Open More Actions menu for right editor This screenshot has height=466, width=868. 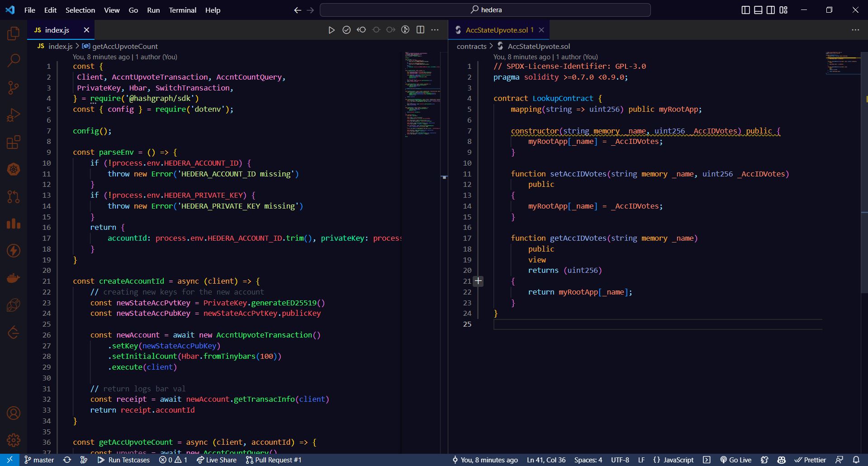click(855, 30)
